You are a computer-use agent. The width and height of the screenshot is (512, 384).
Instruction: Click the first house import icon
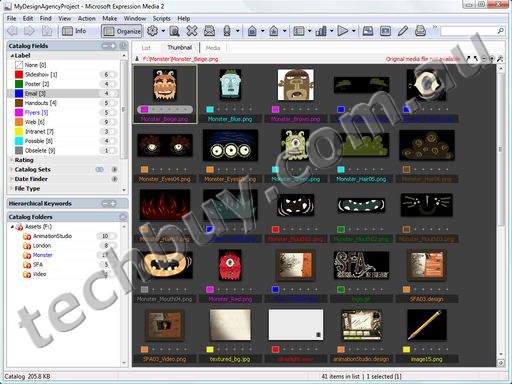pos(252,31)
